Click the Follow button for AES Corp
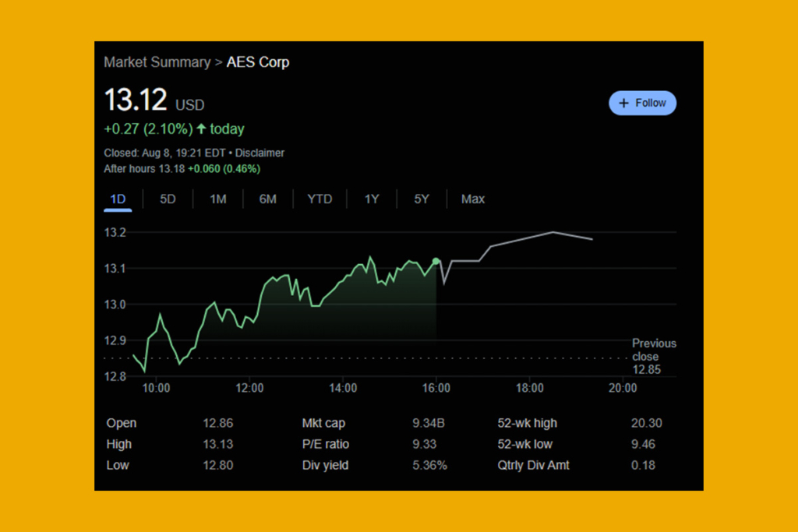 pyautogui.click(x=642, y=102)
